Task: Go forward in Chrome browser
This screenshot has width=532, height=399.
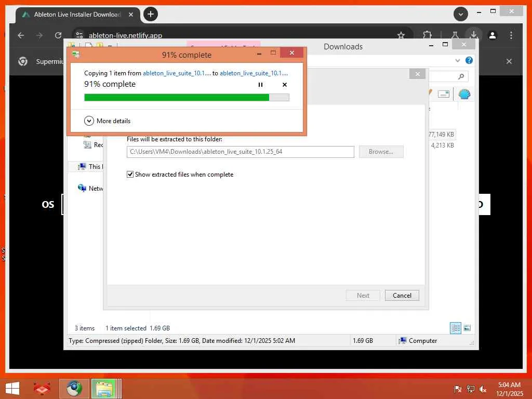Action: (x=39, y=35)
